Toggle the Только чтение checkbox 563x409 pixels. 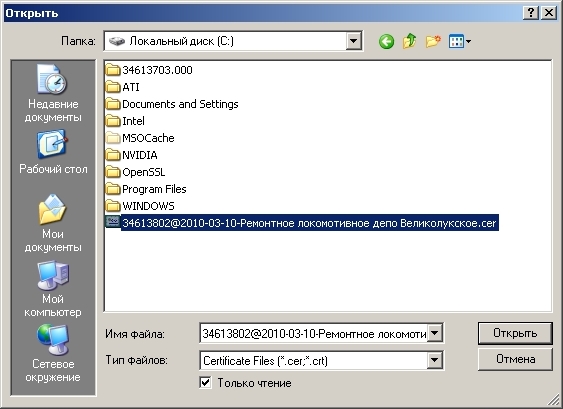(205, 382)
